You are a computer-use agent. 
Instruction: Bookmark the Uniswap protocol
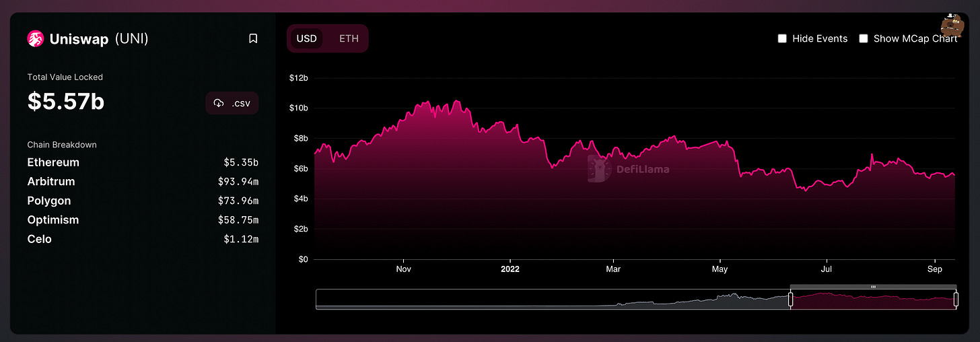tap(253, 38)
